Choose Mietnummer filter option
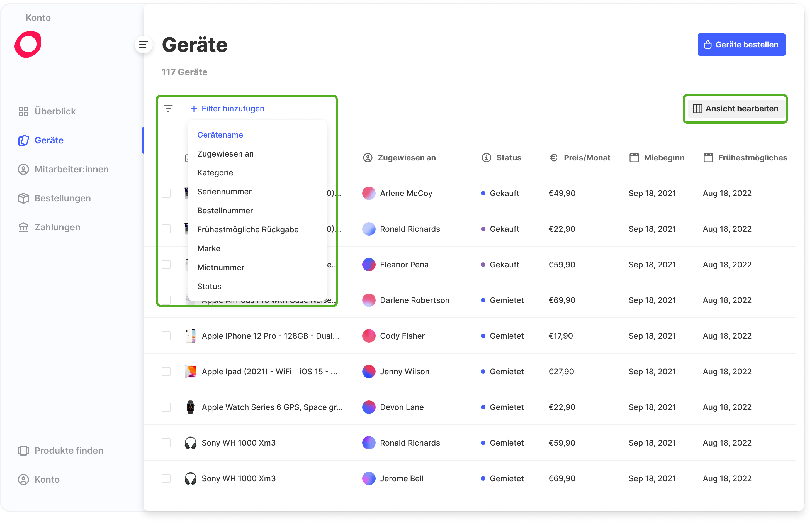 point(221,267)
